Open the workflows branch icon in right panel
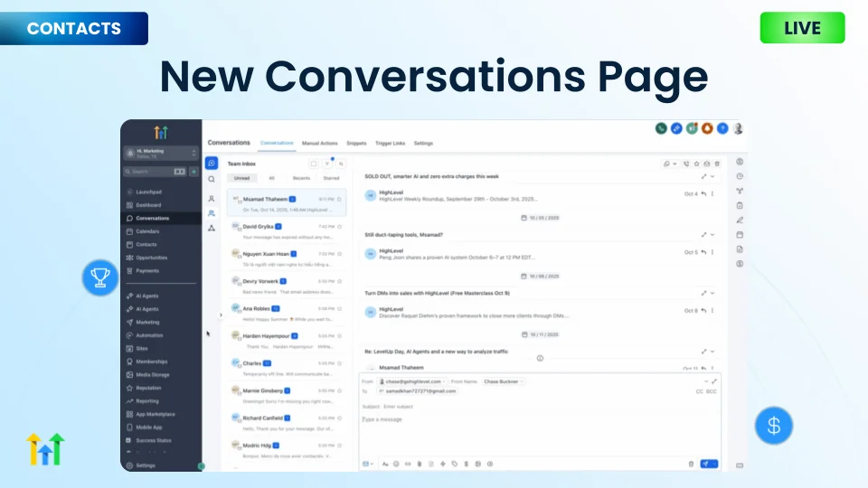This screenshot has width=868, height=488. tap(740, 191)
